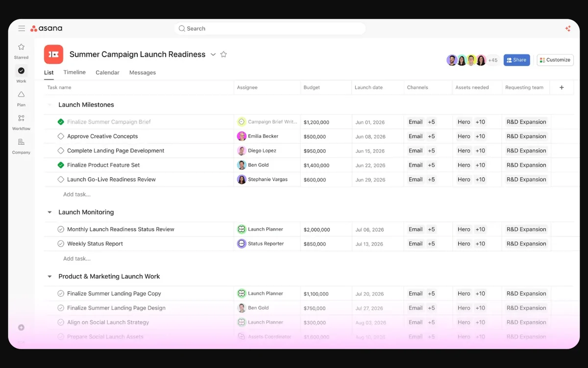This screenshot has height=368, width=588.
Task: Open the Company sidebar section
Action: click(21, 146)
